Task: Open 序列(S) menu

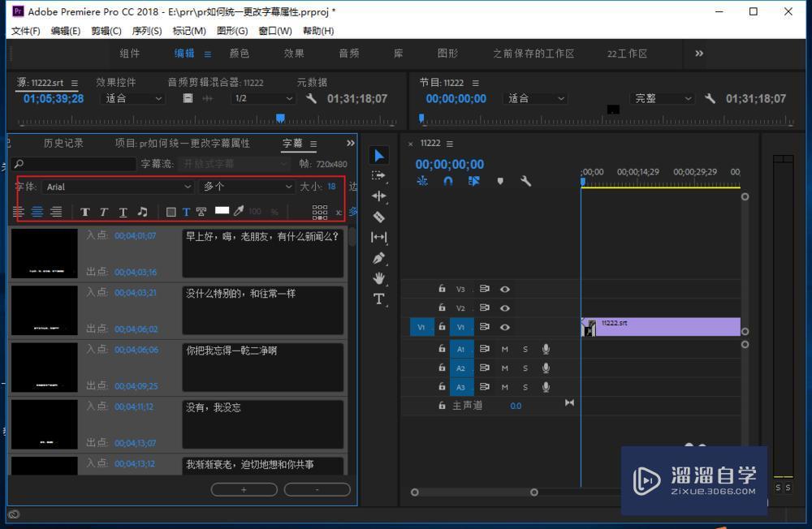Action: pyautogui.click(x=146, y=31)
